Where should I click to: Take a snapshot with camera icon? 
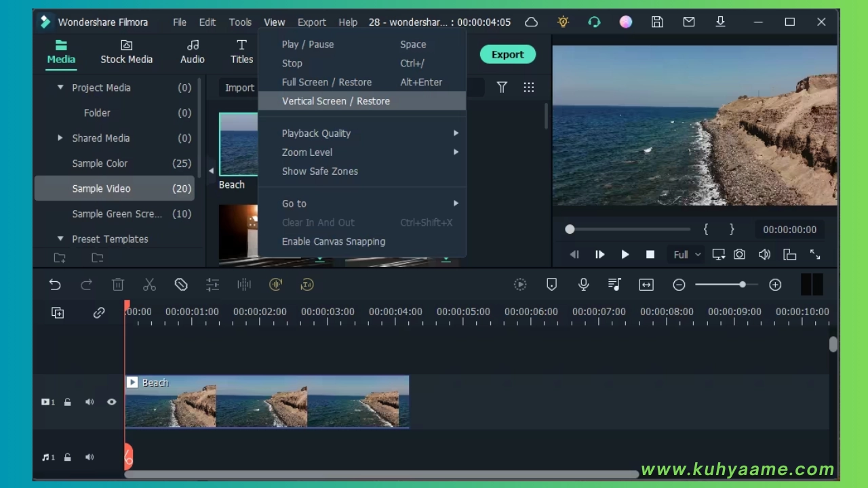pos(739,255)
